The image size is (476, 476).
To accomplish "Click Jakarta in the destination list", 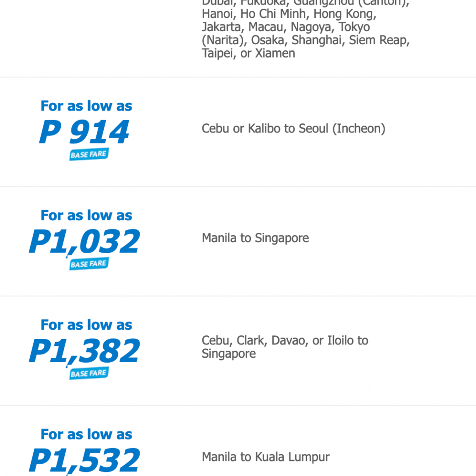I will point(221,27).
